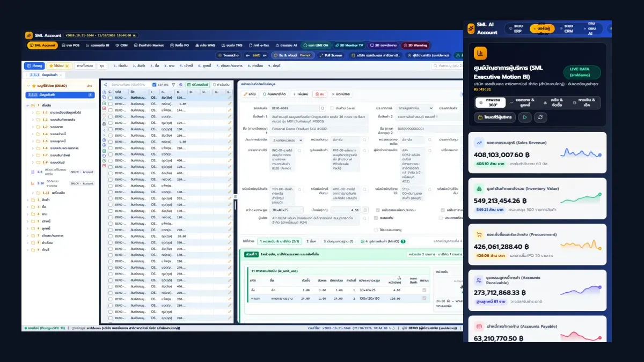Open the CRM module in top navigation
This screenshot has height=362, width=644.
[x=121, y=46]
